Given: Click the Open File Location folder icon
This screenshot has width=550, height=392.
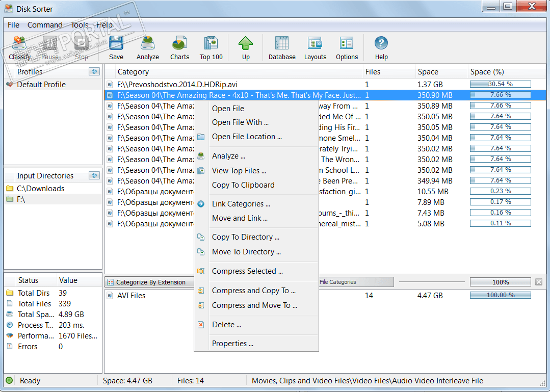Looking at the screenshot, I should pyautogui.click(x=201, y=137).
